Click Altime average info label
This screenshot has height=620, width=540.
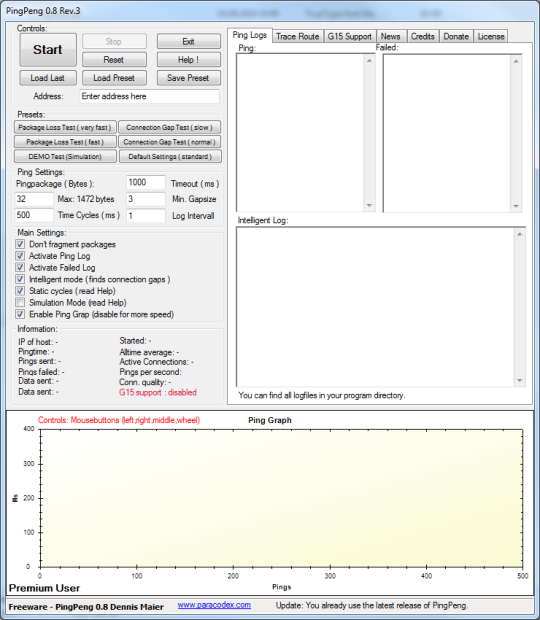point(149,352)
